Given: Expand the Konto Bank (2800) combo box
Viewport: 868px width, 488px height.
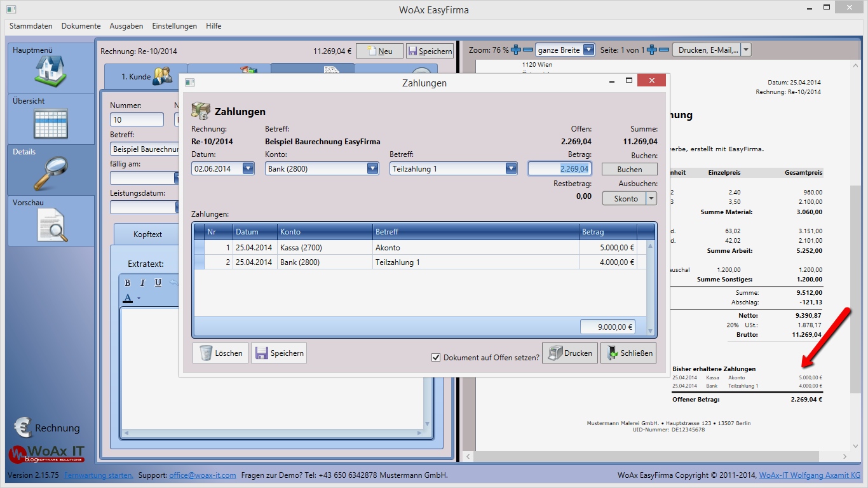Looking at the screenshot, I should pyautogui.click(x=373, y=169).
